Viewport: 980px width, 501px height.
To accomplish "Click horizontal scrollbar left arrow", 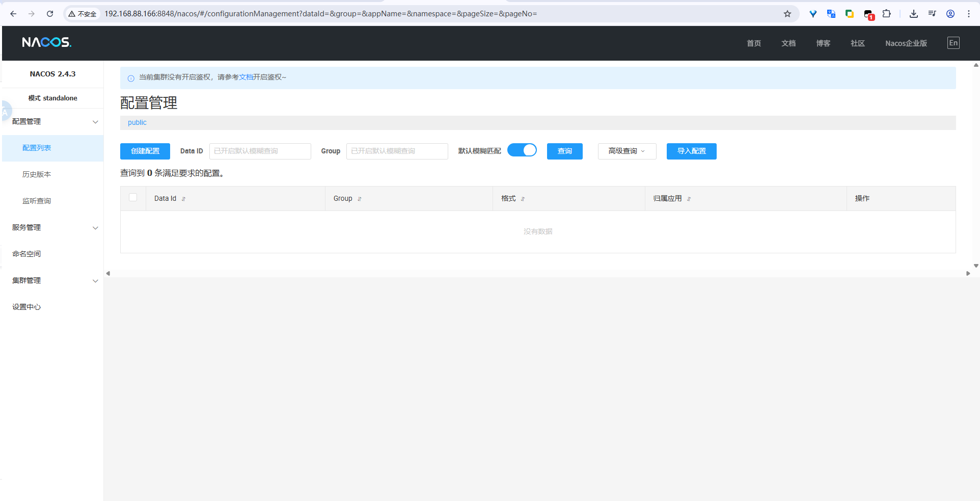I will click(108, 274).
